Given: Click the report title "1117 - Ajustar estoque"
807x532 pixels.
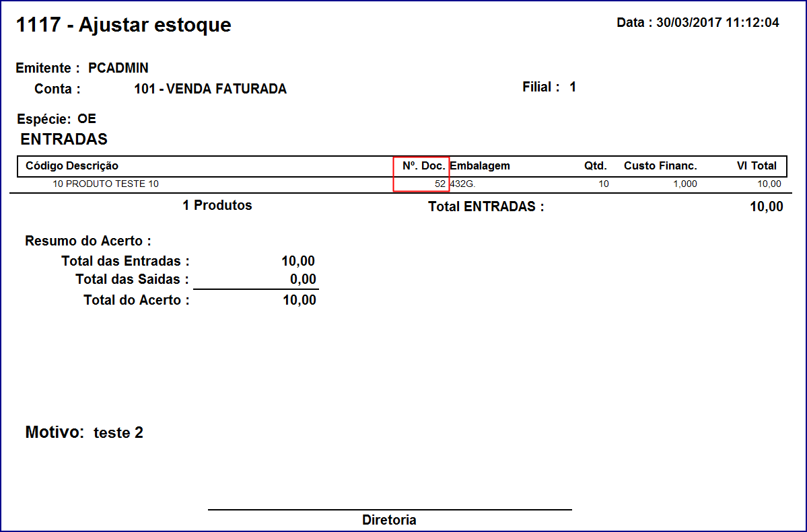Looking at the screenshot, I should [x=124, y=25].
